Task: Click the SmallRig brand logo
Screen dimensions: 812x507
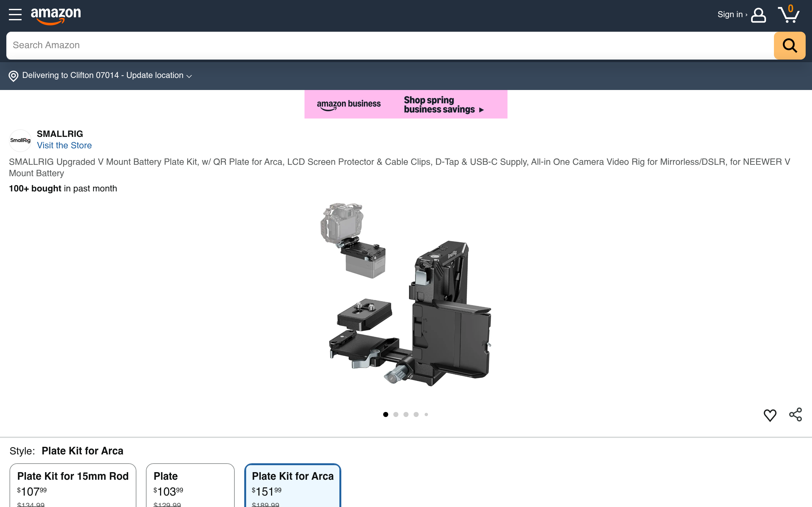Action: (x=20, y=140)
